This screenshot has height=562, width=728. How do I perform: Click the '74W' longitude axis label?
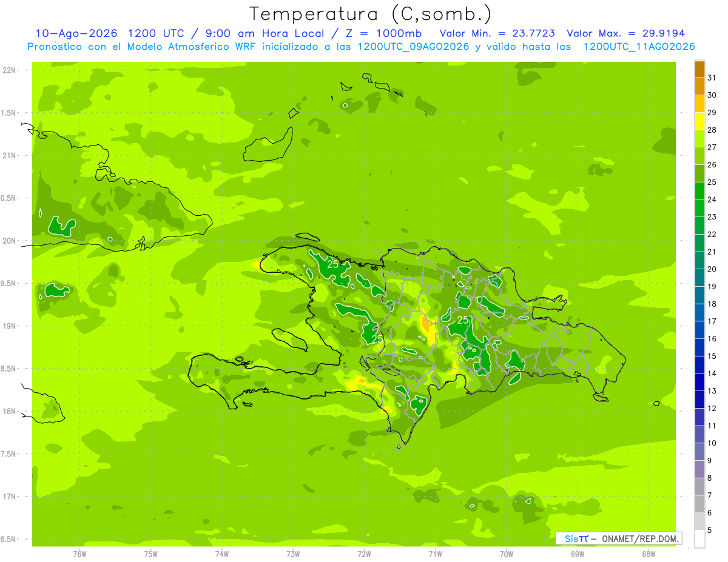pos(222,554)
